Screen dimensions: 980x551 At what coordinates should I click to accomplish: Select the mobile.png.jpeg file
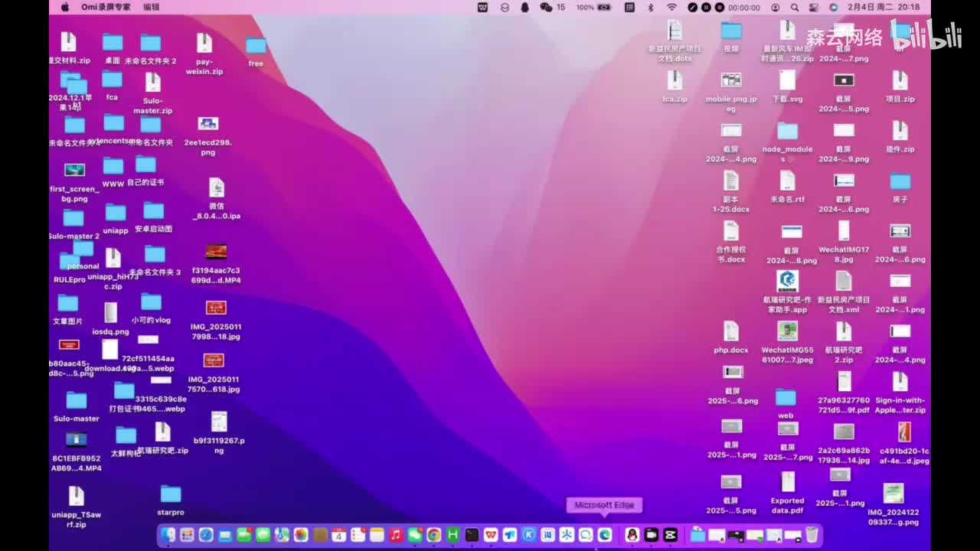pos(731,92)
